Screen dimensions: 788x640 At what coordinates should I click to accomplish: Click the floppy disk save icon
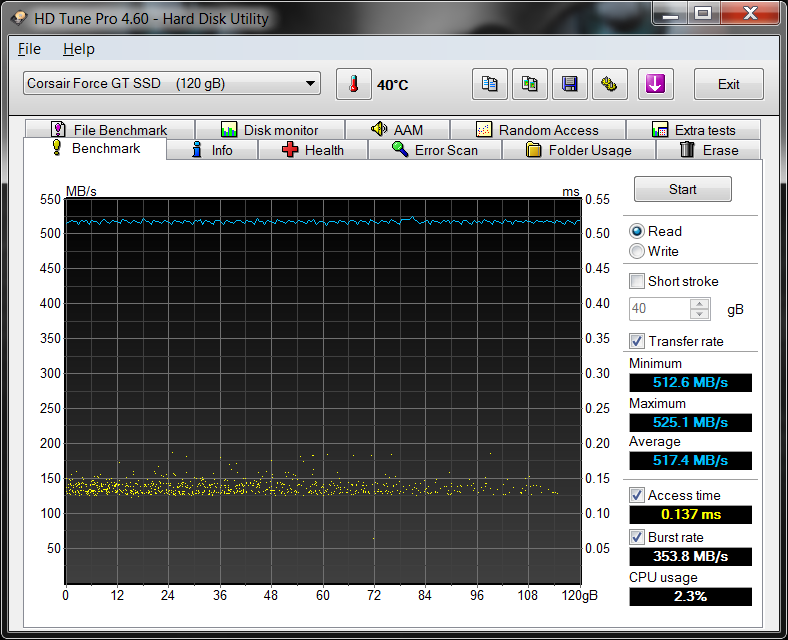[x=569, y=84]
